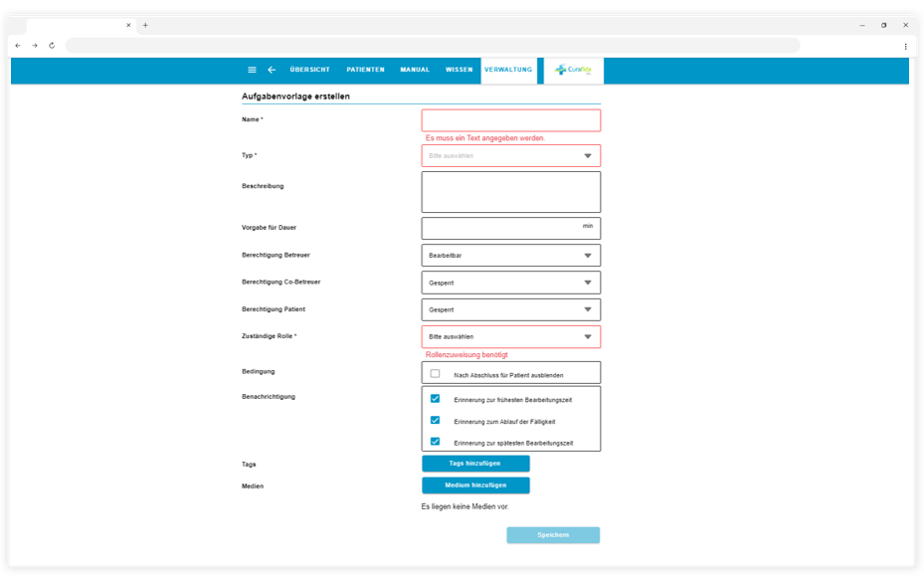Click the Name input field

(511, 120)
